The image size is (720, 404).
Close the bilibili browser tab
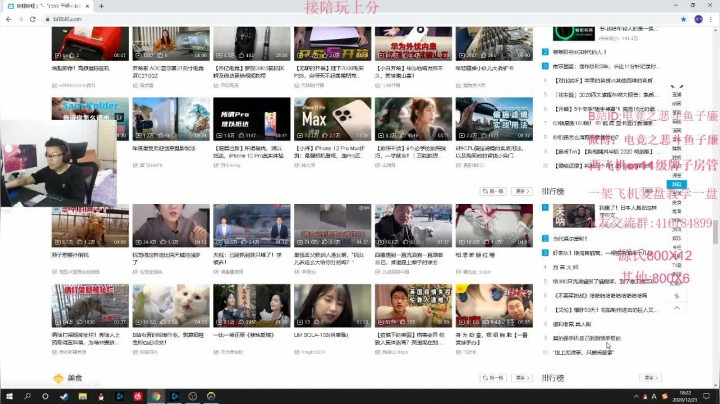(x=88, y=6)
